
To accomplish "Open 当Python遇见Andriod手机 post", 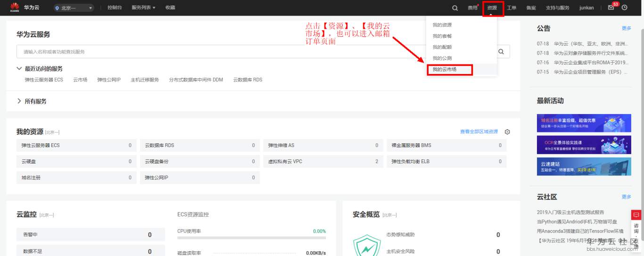I will [577, 222].
